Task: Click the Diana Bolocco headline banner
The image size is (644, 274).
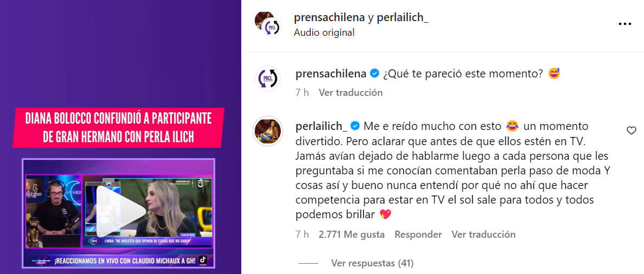Action: point(118,127)
